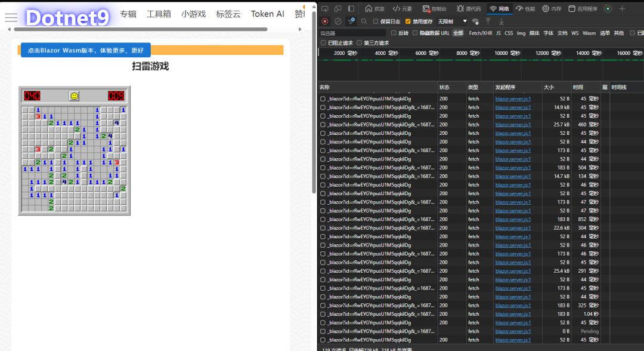Screen dimensions: 644x351
Task: Filter requests by Wasm
Action: (589, 33)
